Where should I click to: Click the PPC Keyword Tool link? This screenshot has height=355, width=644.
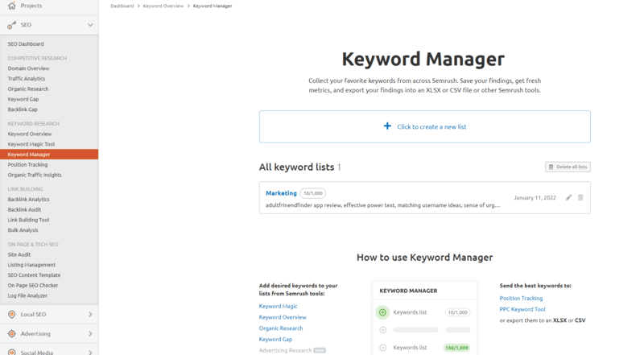[522, 309]
